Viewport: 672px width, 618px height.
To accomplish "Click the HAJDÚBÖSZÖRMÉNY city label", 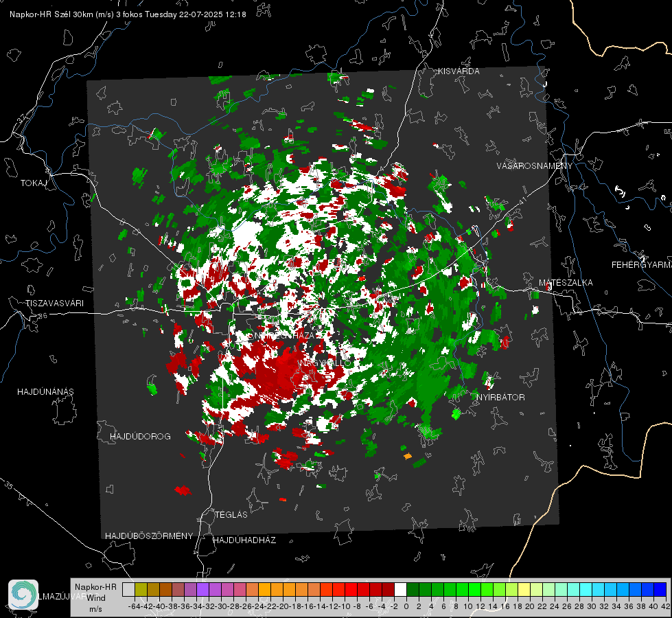I will tap(149, 536).
